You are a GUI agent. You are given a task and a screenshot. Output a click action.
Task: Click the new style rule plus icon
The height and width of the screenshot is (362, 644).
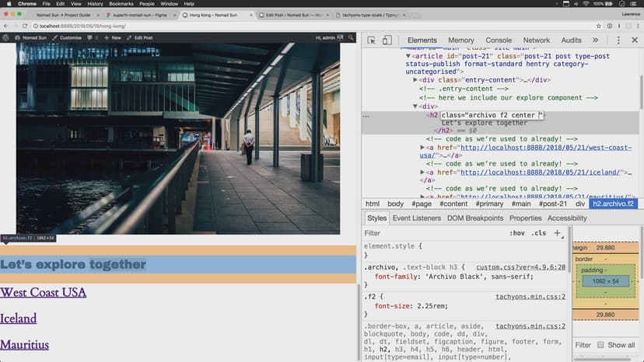(557, 233)
